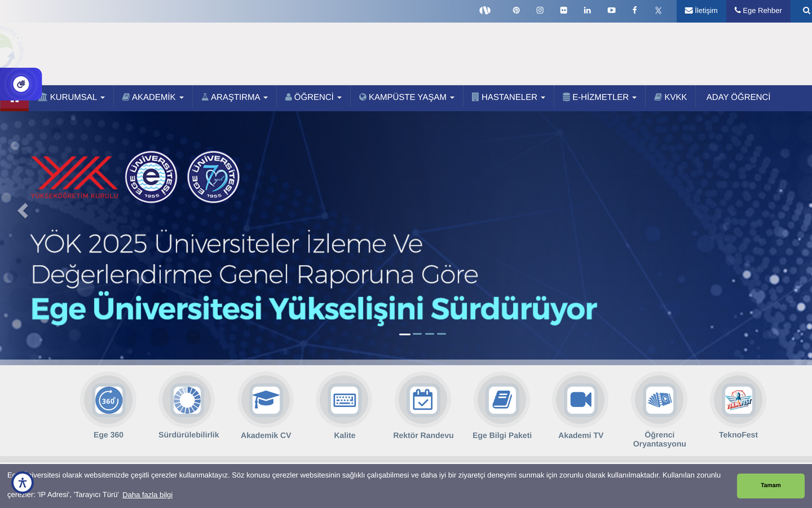Expand the E-HİZMETLER dropdown menu
The image size is (812, 508).
pyautogui.click(x=599, y=97)
